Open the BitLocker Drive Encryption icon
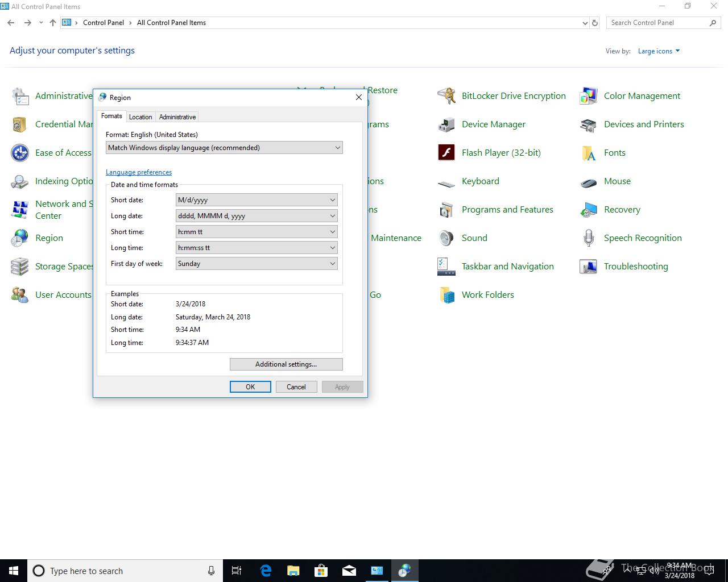The width and height of the screenshot is (728, 582). (x=446, y=96)
